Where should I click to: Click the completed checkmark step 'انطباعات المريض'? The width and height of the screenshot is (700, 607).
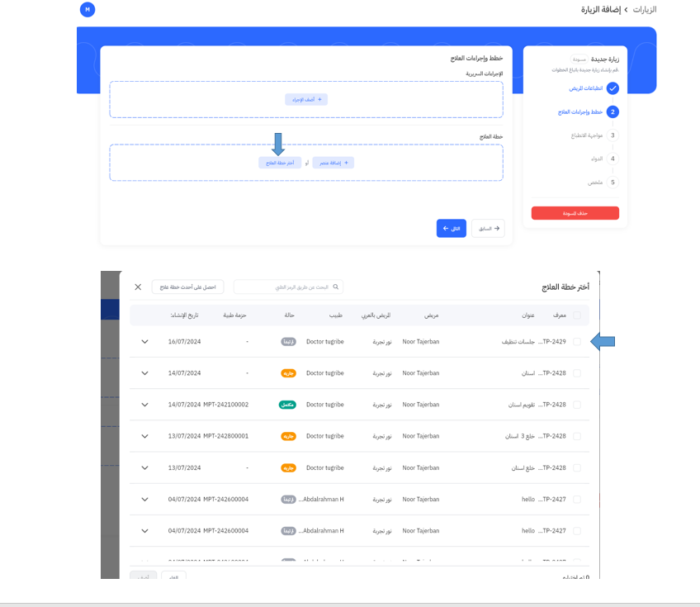pyautogui.click(x=612, y=88)
